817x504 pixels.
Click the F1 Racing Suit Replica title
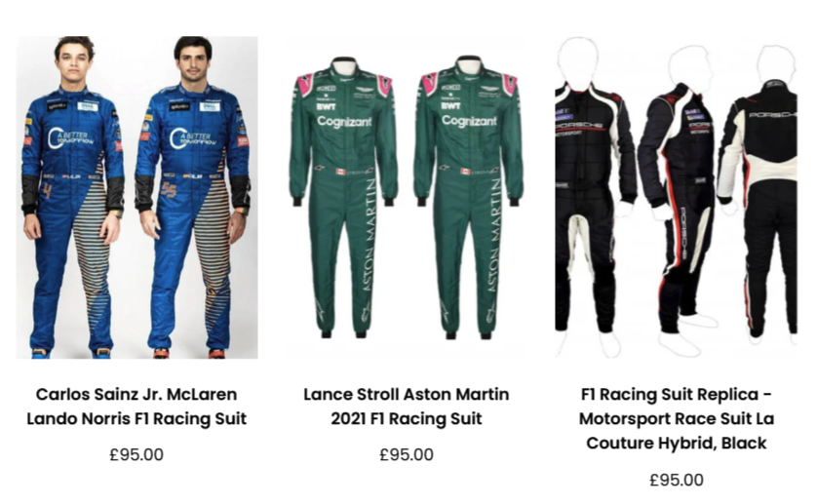[x=676, y=418]
